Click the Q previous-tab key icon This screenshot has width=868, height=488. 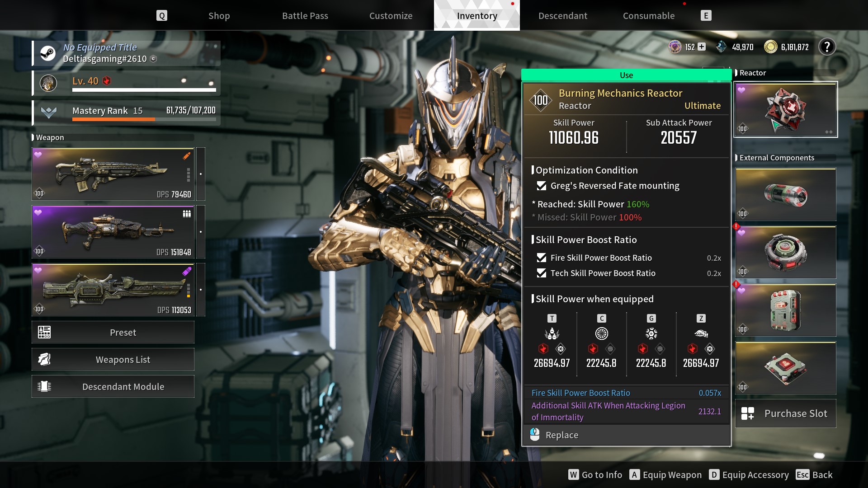click(162, 16)
